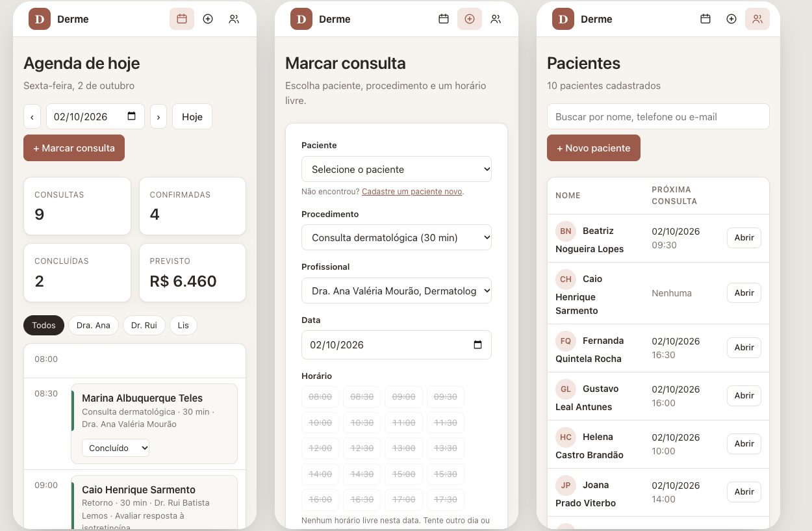Select 17:30 time slot
The image size is (812, 531).
pyautogui.click(x=446, y=499)
